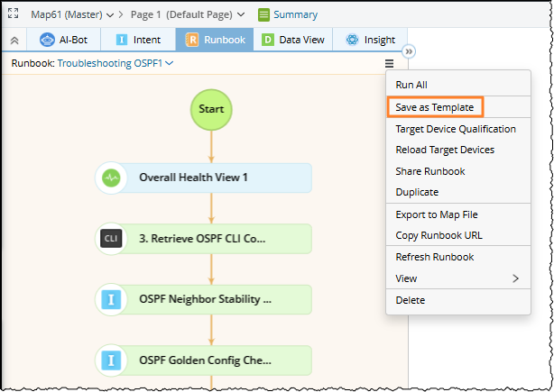Select Run All in the menu
Viewport: 554px width, 392px height.
pyautogui.click(x=411, y=85)
